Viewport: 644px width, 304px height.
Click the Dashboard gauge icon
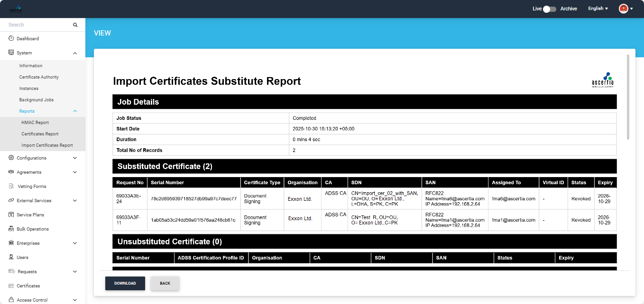11,38
